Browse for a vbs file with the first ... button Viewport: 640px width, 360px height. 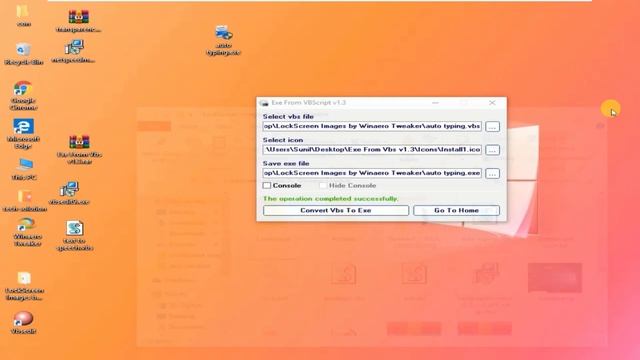[x=492, y=127]
